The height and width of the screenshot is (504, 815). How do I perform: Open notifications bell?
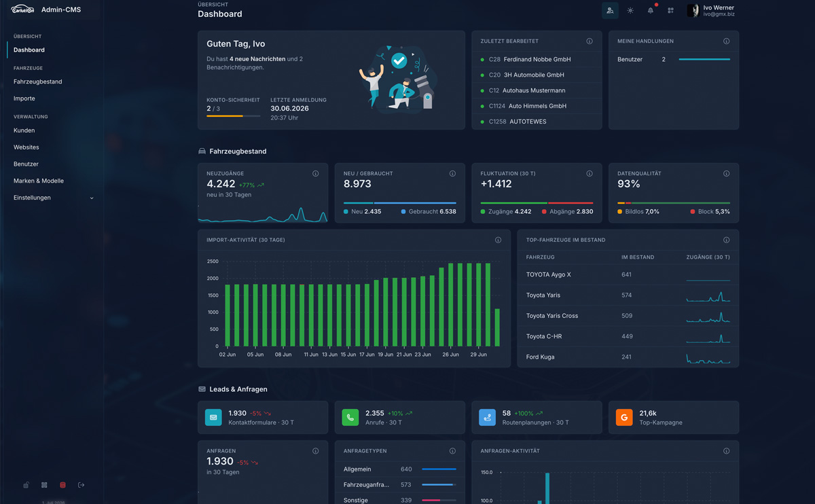651,10
